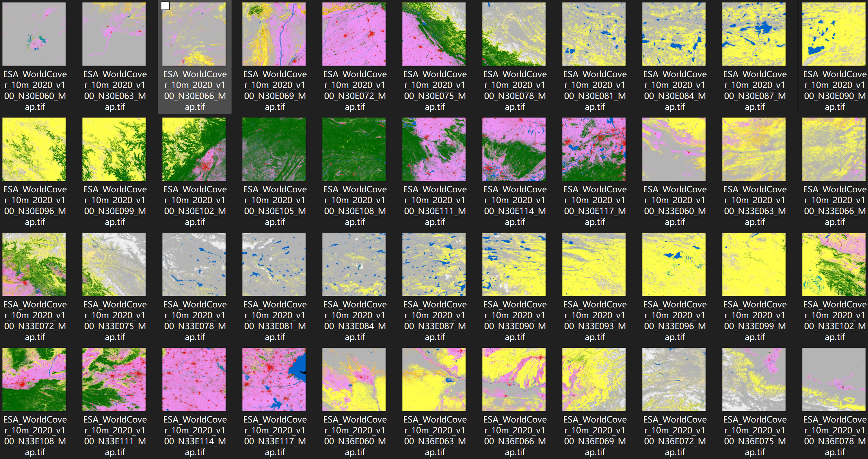Select the N33E102 map tile image

(834, 264)
